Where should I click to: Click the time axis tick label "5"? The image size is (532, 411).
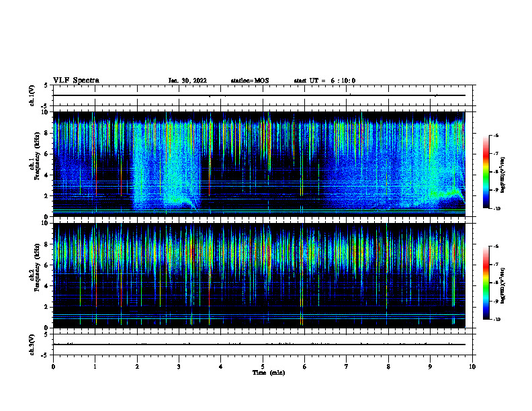263,367
